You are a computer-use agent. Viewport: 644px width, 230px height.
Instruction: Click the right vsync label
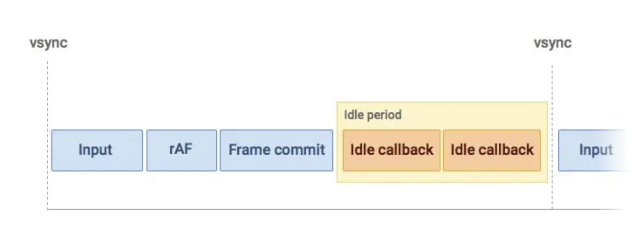[x=552, y=43]
